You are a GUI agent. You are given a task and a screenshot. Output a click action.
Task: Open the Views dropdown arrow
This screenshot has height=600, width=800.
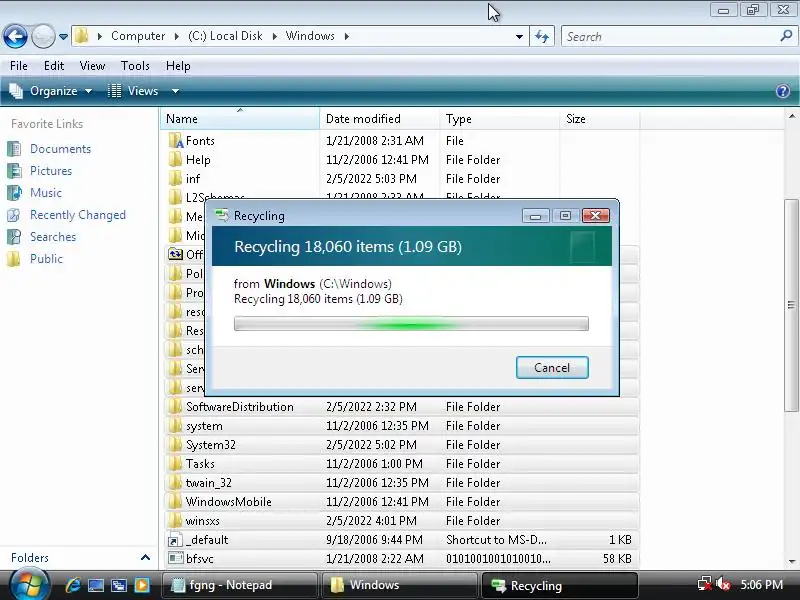[x=175, y=91]
